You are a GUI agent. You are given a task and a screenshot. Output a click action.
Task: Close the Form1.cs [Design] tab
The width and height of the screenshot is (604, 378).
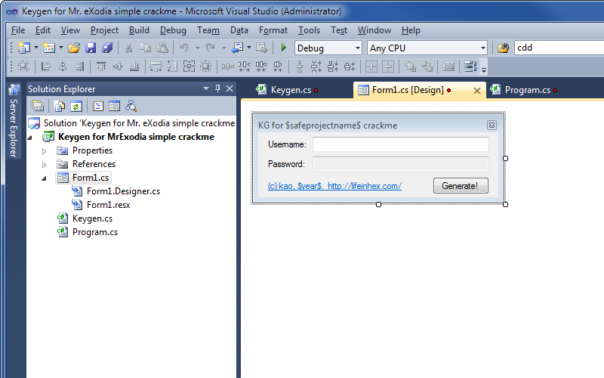tap(476, 91)
